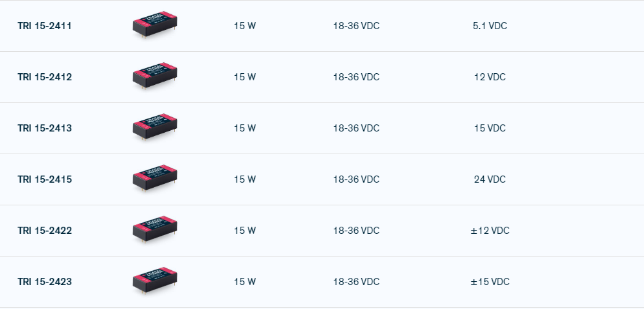Click 18-36 VDC input range in TRI 15-2413 row
The height and width of the screenshot is (309, 644).
coord(356,128)
